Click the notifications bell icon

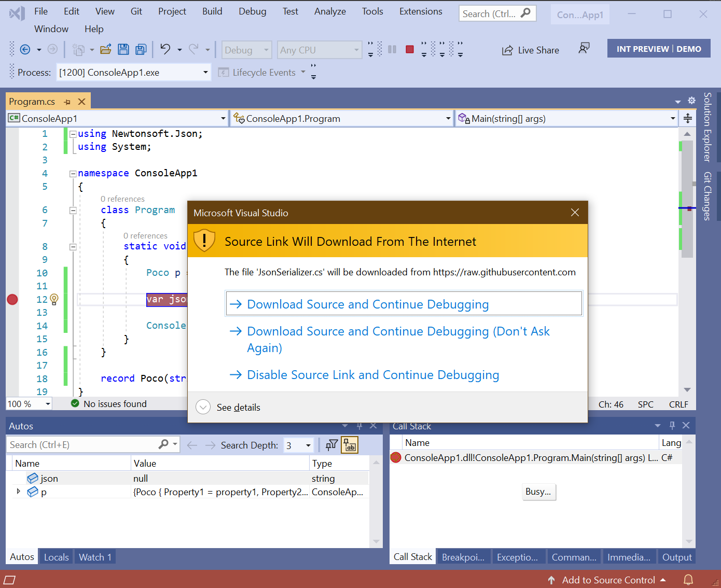[x=688, y=580]
